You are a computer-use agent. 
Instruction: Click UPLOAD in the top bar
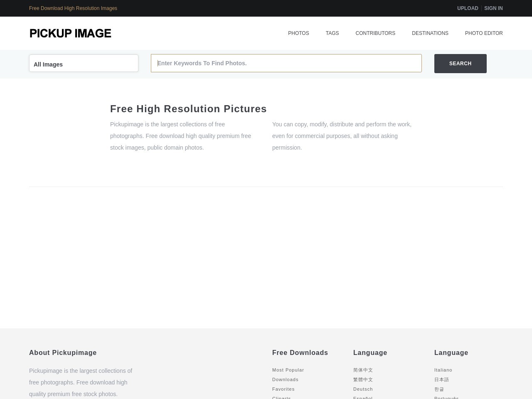(x=468, y=8)
